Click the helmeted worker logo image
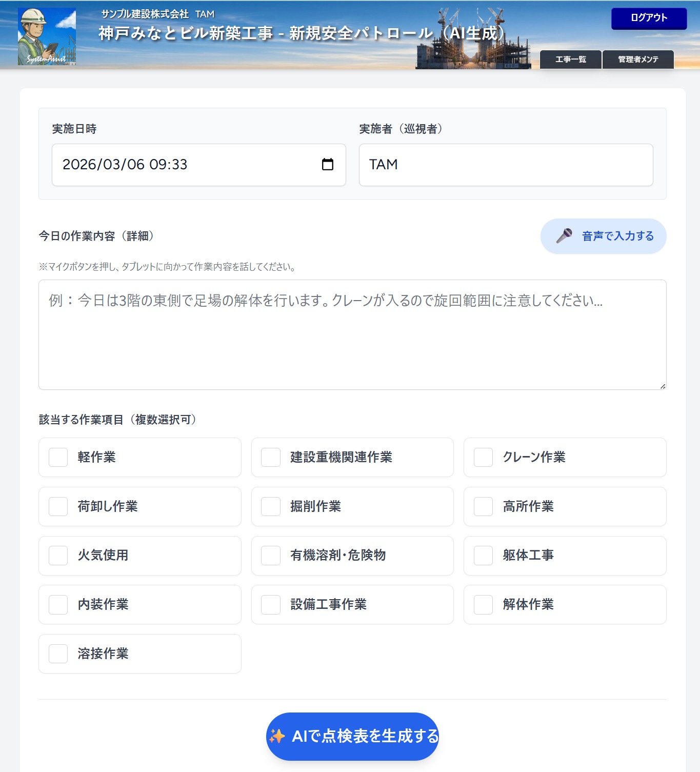The image size is (700, 772). tap(47, 36)
